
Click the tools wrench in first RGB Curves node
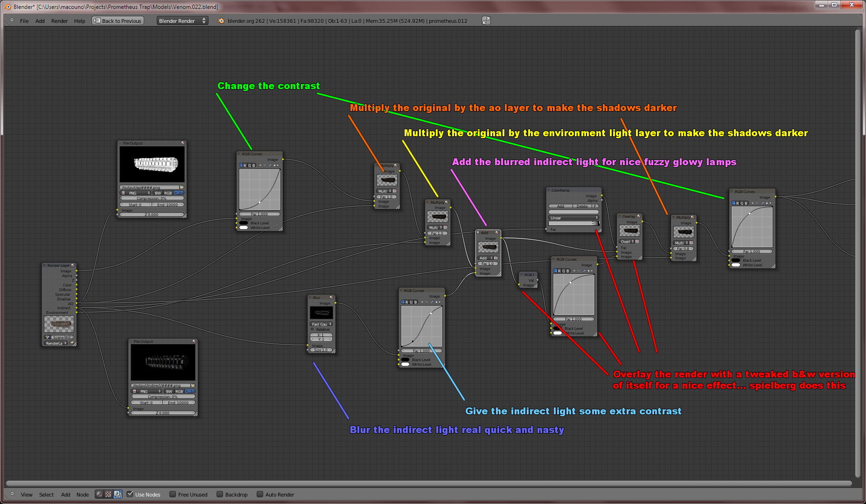(270, 165)
